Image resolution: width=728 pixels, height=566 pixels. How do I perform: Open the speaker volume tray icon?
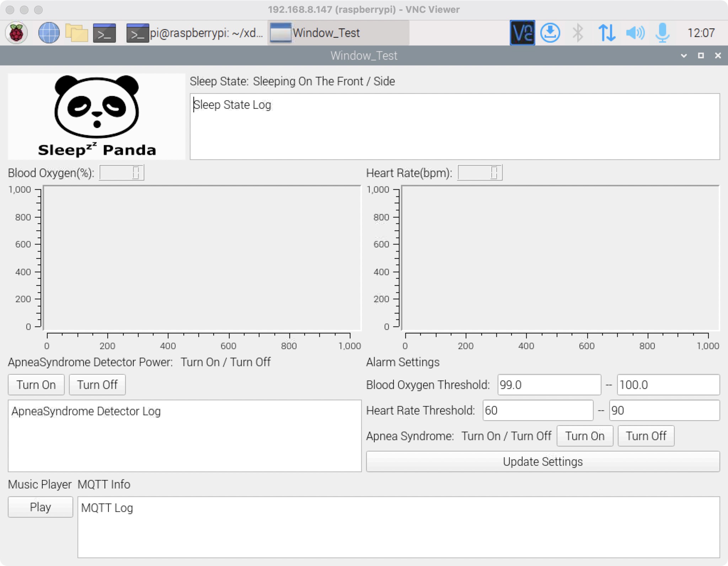tap(635, 33)
